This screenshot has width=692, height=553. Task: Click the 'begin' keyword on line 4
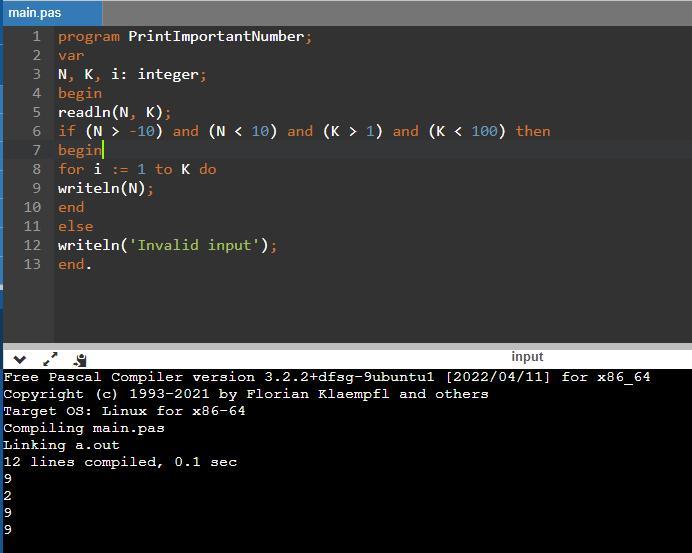[80, 93]
